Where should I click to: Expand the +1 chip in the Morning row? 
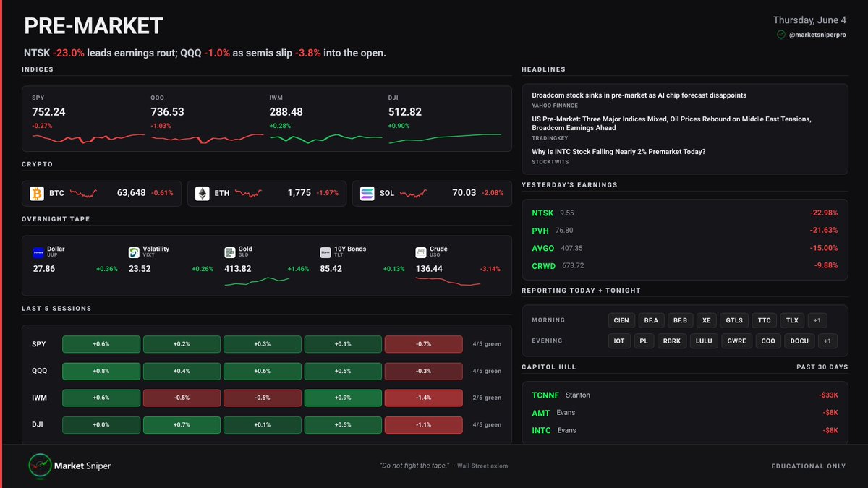(x=817, y=320)
